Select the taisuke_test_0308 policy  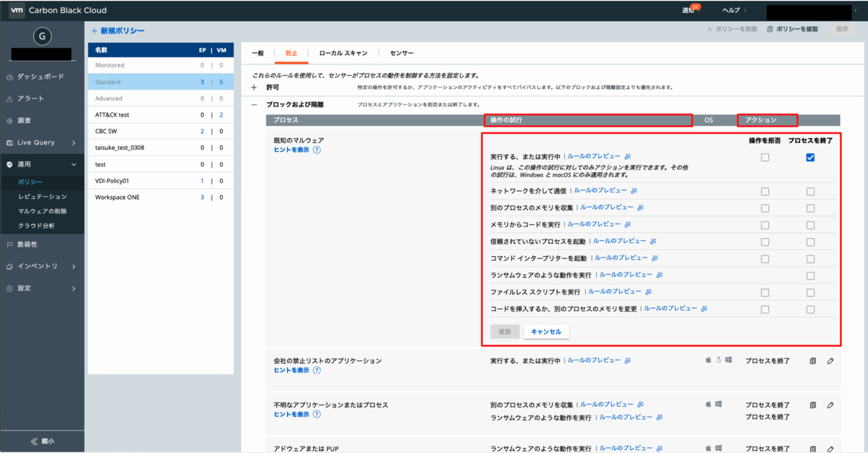point(161,147)
